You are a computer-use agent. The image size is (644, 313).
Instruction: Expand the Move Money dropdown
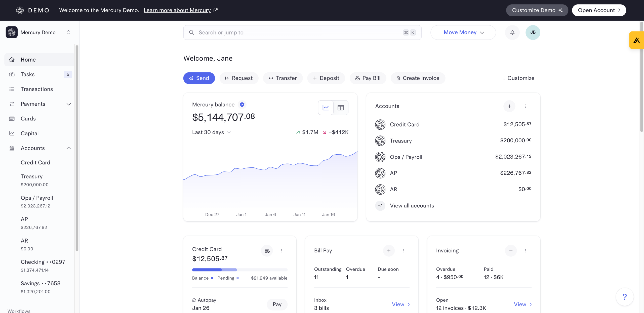pos(463,32)
